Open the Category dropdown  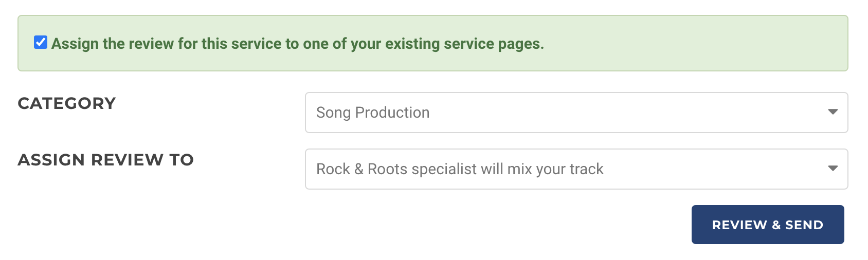tap(576, 113)
